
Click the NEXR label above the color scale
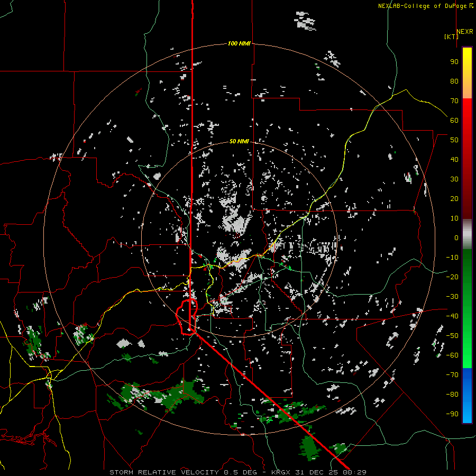pos(465,32)
